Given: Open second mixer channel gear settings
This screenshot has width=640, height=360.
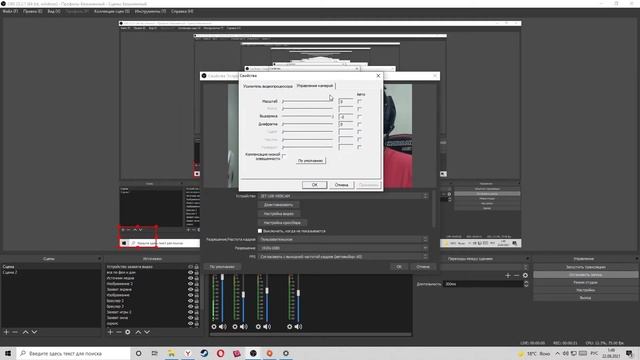Looking at the screenshot, I should [x=235, y=327].
